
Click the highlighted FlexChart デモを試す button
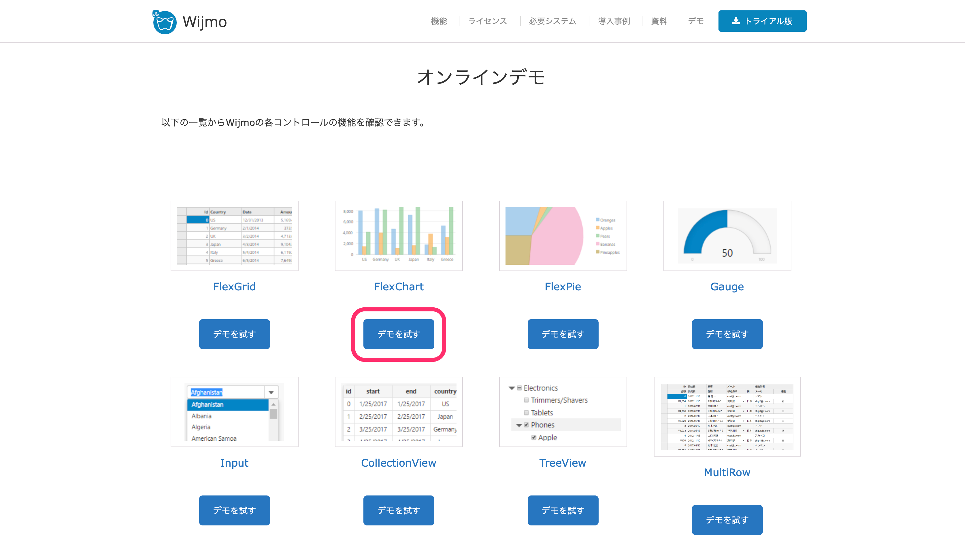coord(398,334)
